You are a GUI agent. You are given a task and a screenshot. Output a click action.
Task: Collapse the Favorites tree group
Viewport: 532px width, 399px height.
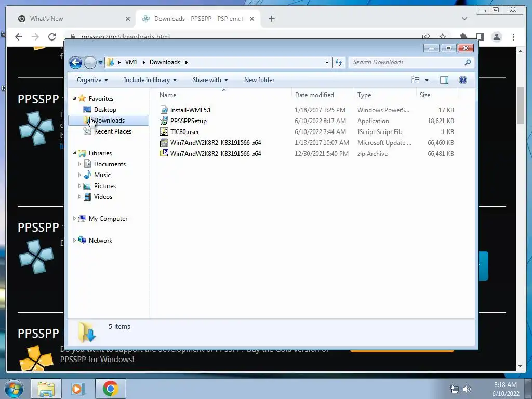(74, 98)
